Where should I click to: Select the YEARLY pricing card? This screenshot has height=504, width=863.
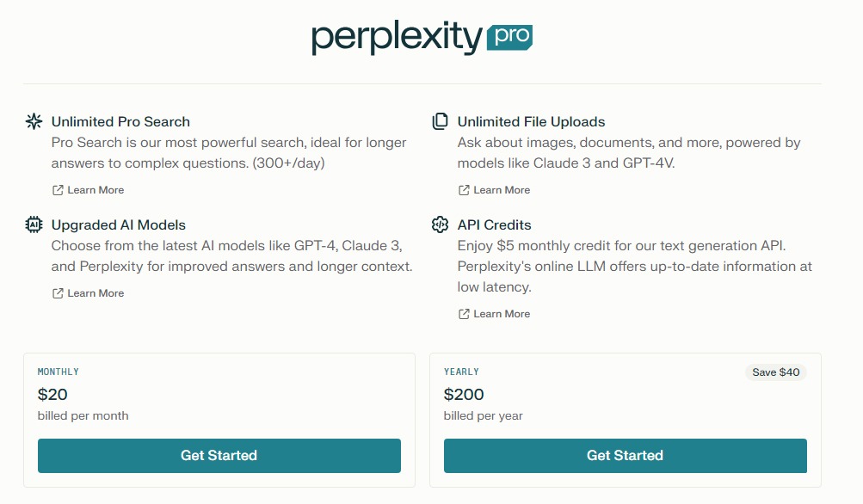pos(625,420)
